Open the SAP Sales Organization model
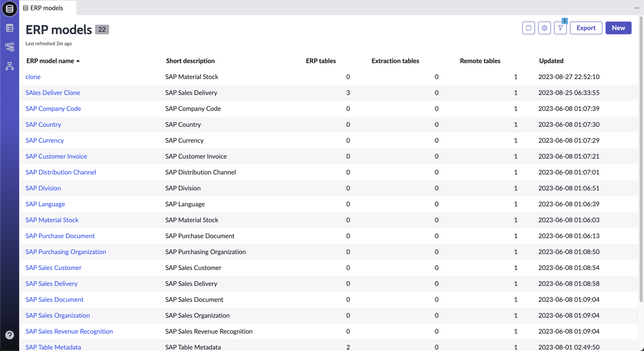This screenshot has width=644, height=351. click(x=58, y=316)
